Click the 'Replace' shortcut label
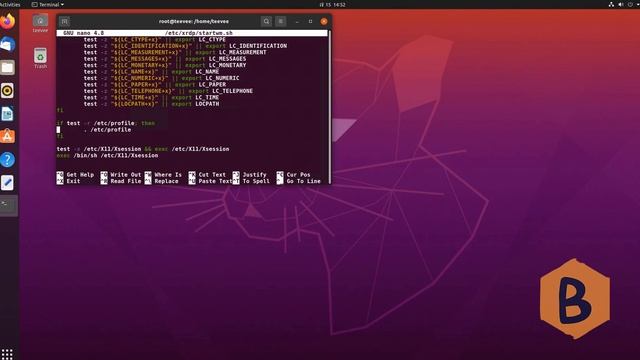This screenshot has width=640, height=360. click(x=166, y=181)
